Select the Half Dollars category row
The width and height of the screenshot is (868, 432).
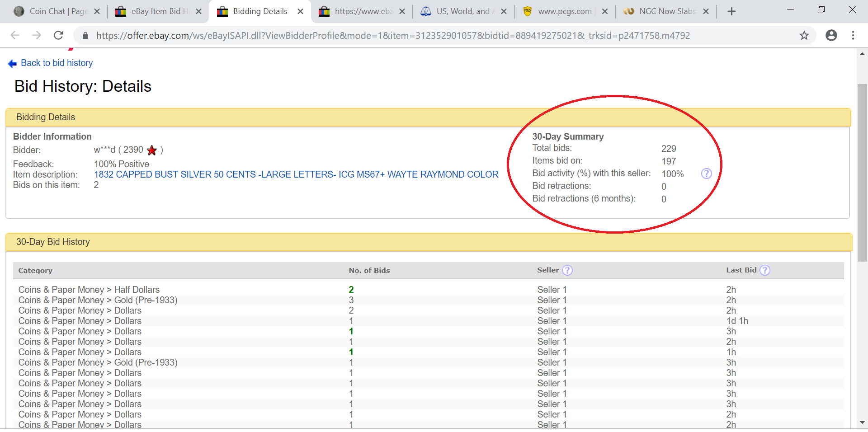click(x=429, y=290)
